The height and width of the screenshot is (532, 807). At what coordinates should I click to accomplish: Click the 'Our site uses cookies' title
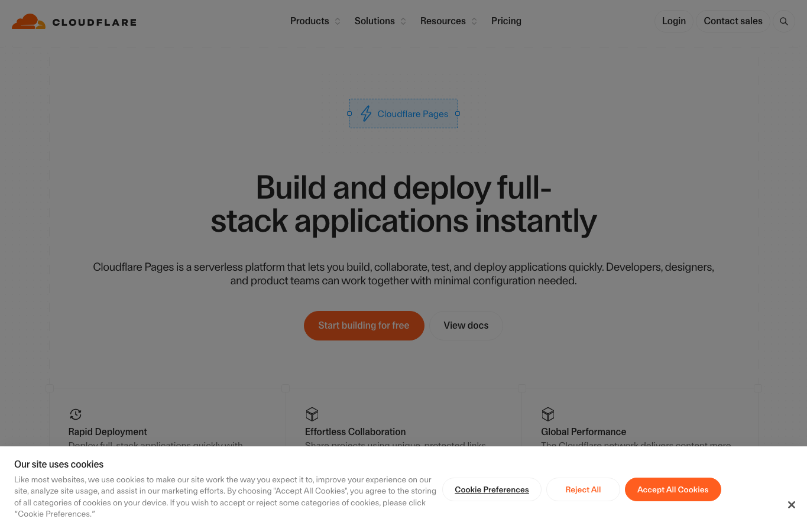[x=59, y=465]
